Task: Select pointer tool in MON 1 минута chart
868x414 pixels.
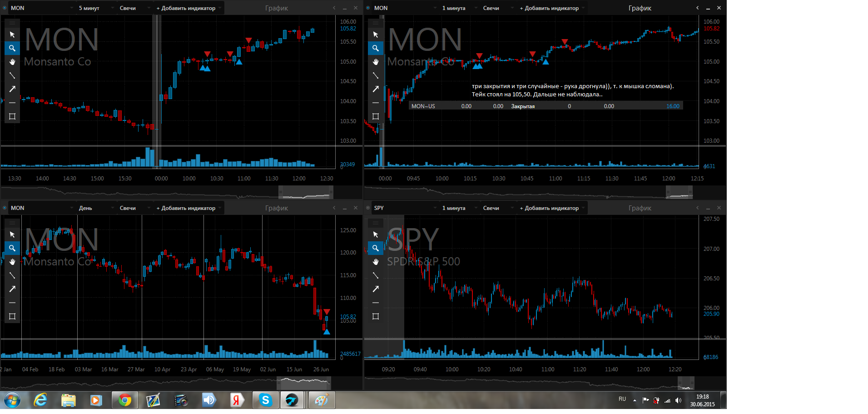Action: pyautogui.click(x=376, y=35)
